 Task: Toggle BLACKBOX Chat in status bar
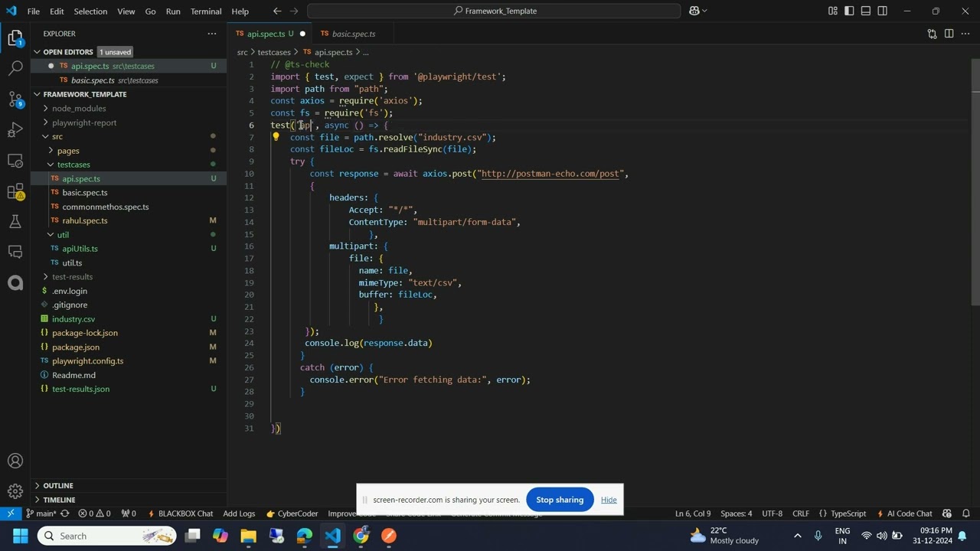coord(180,514)
